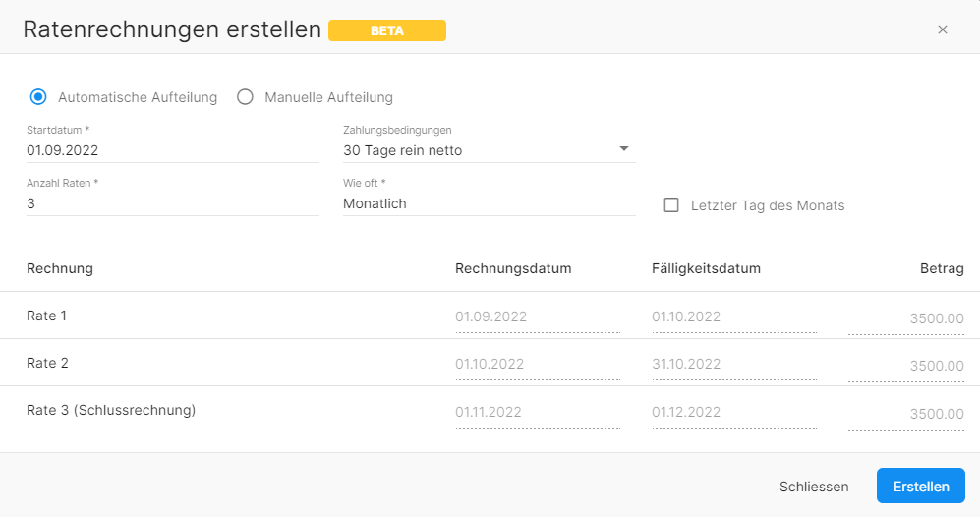
Task: Click Rate 1 Betrag amount field
Action: click(x=906, y=318)
